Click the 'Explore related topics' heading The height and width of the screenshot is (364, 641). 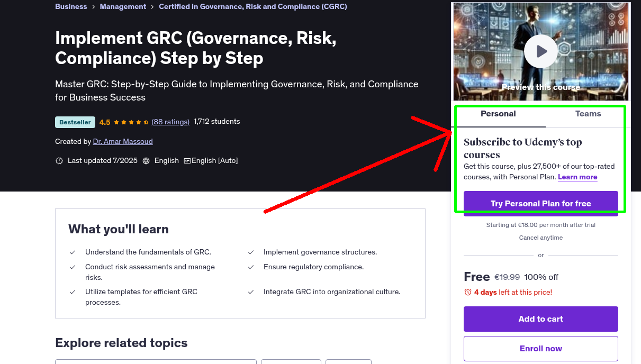click(x=121, y=343)
